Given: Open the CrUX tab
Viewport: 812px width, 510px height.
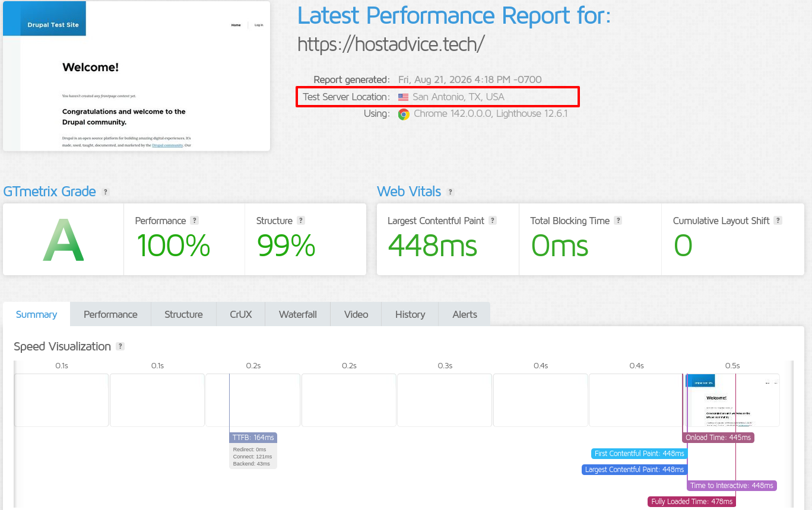Looking at the screenshot, I should tap(241, 314).
